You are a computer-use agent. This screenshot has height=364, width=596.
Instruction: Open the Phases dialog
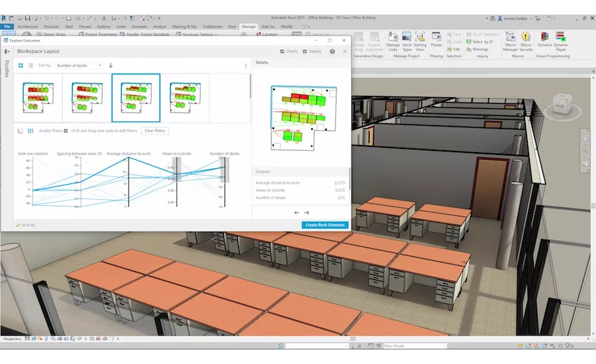(436, 40)
